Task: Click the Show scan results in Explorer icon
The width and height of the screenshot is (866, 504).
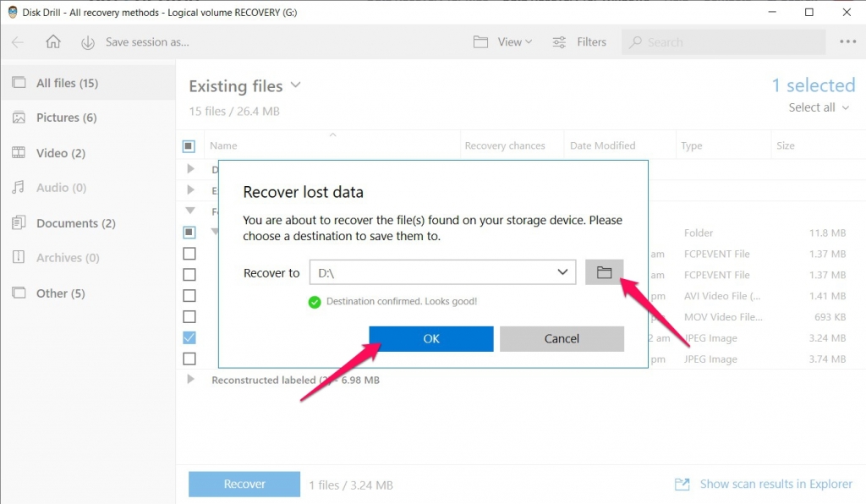Action: 682,484
